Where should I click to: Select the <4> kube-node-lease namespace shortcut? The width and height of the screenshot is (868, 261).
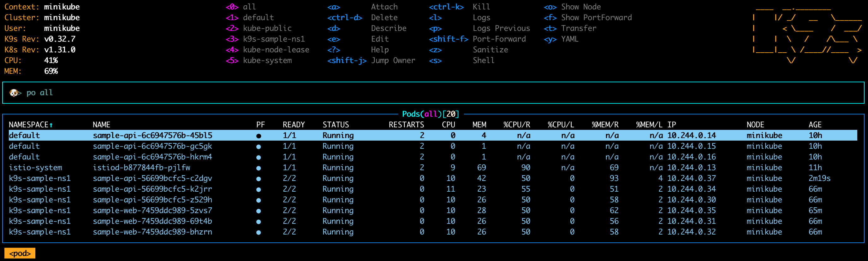click(x=267, y=50)
